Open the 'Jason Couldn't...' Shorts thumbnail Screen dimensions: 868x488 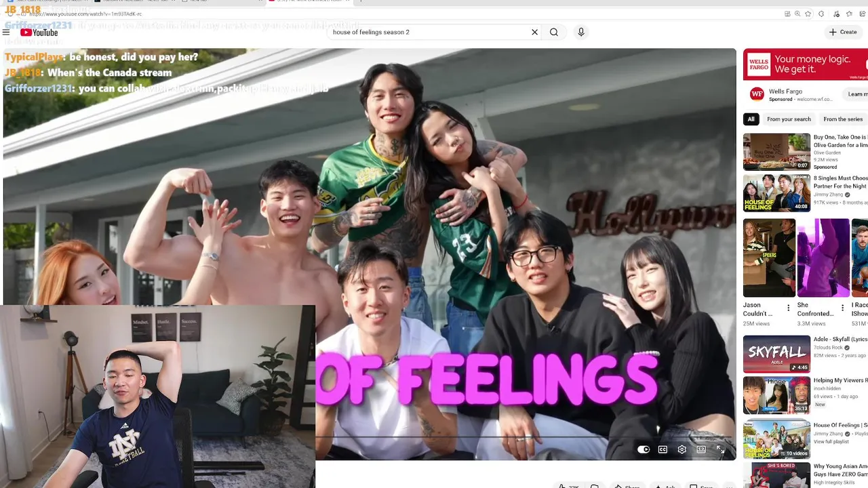(769, 258)
